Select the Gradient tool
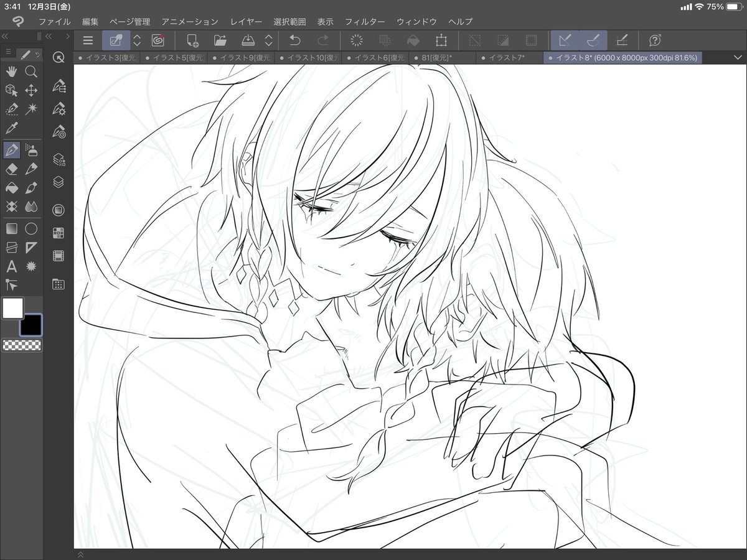This screenshot has width=747, height=560. coord(11,228)
